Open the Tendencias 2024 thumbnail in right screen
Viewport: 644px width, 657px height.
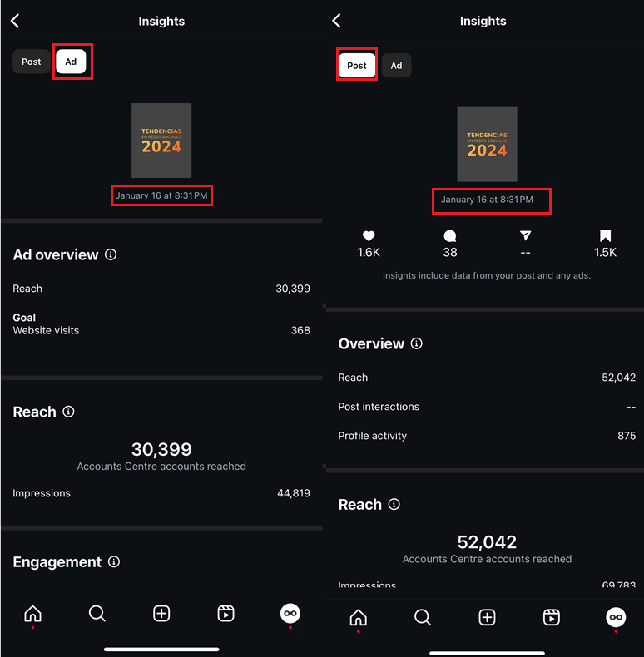[x=487, y=144]
